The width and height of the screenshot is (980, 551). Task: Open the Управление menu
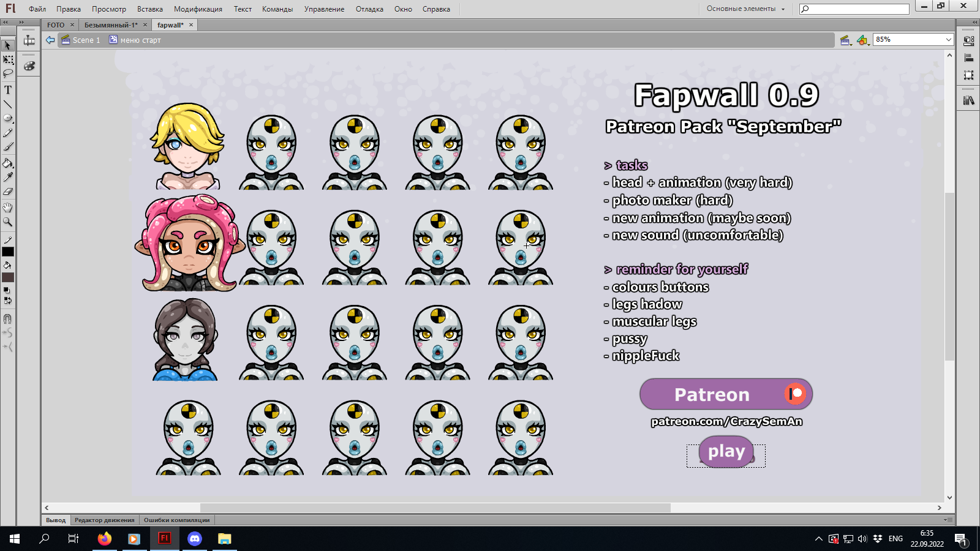point(324,9)
